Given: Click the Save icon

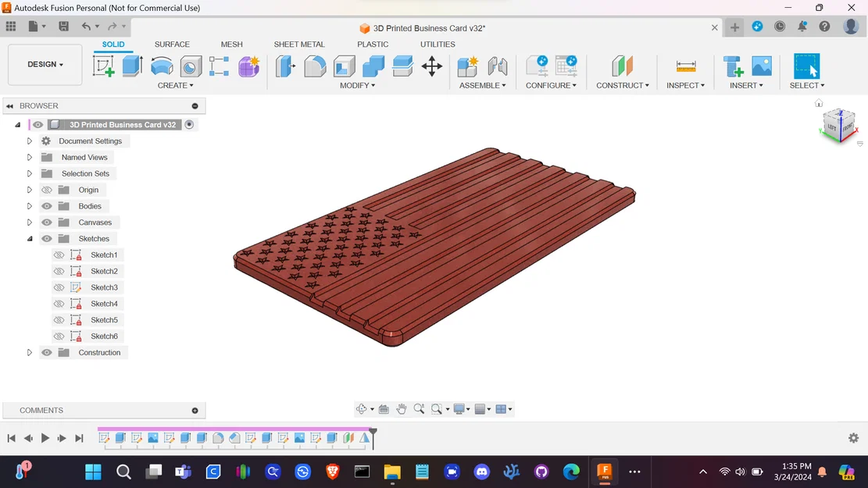Looking at the screenshot, I should pyautogui.click(x=63, y=26).
